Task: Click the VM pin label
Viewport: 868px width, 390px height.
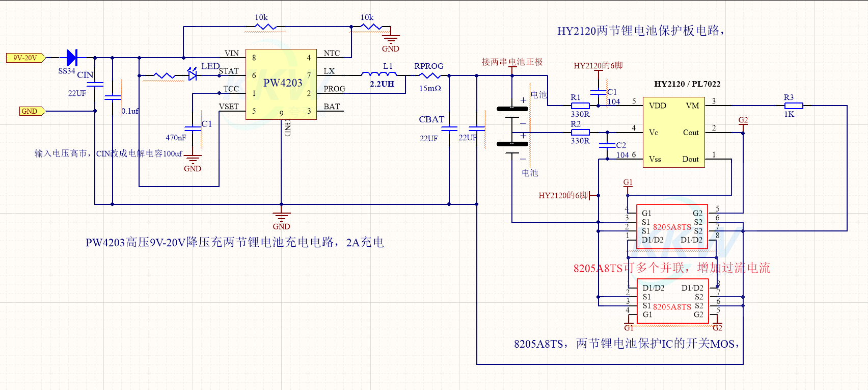Action: point(692,106)
